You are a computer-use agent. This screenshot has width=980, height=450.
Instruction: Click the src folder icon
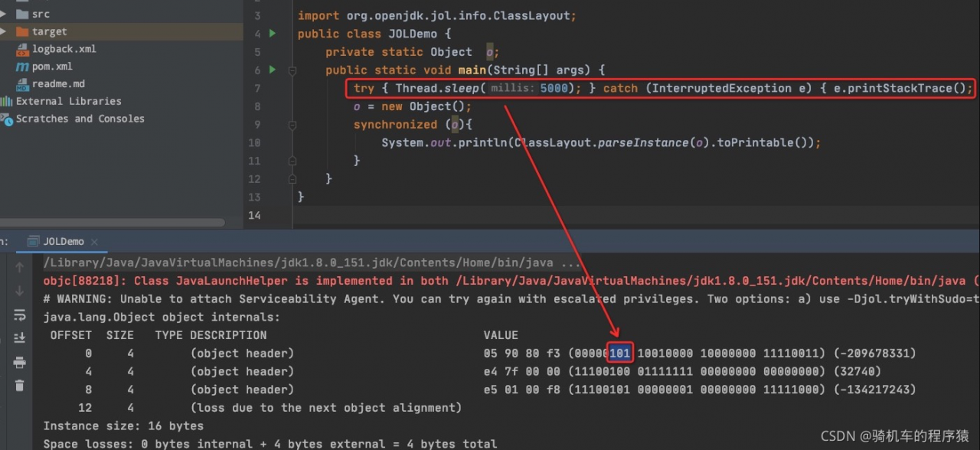coord(22,14)
